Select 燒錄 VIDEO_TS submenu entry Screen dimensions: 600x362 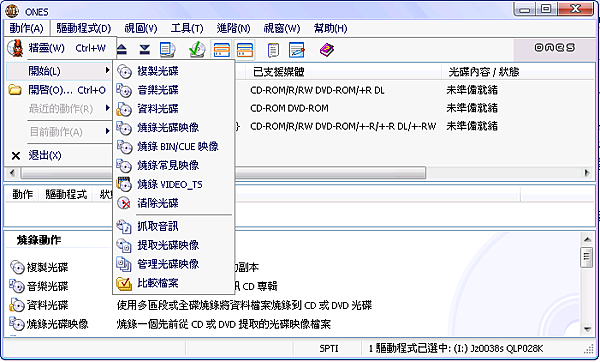[x=174, y=184]
